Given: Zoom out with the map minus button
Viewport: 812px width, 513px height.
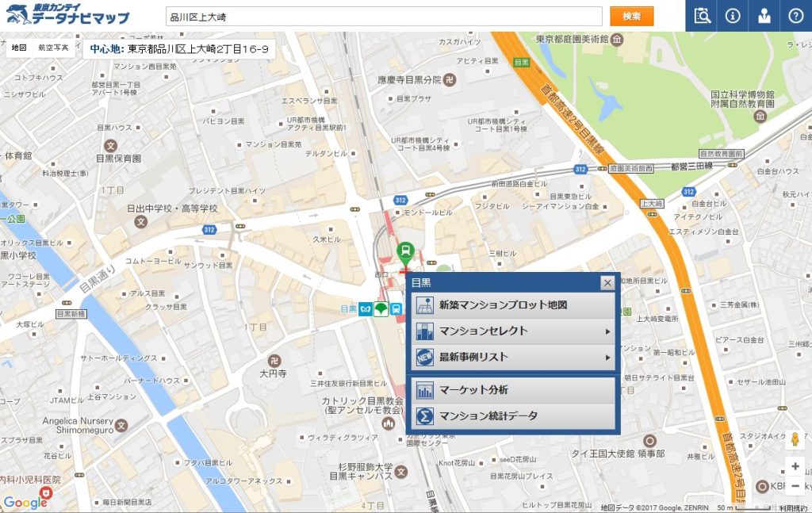Looking at the screenshot, I should click(795, 486).
